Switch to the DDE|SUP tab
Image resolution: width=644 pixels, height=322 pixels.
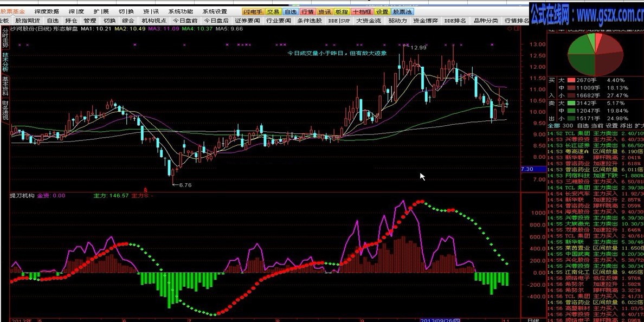[339, 21]
